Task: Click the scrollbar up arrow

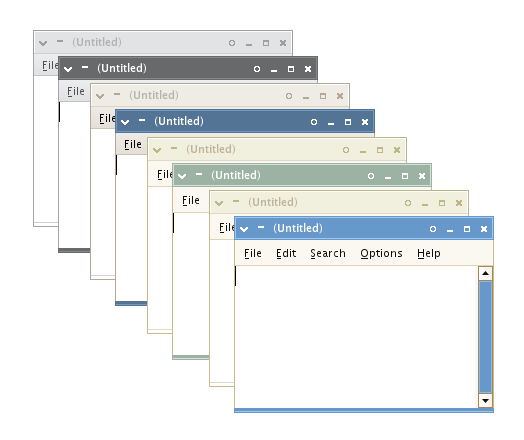Action: (485, 273)
